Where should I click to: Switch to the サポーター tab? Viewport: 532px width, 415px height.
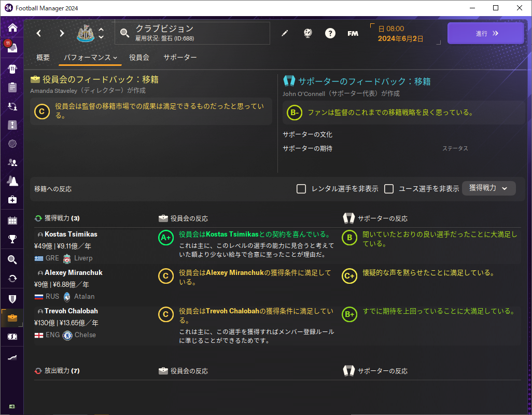180,58
